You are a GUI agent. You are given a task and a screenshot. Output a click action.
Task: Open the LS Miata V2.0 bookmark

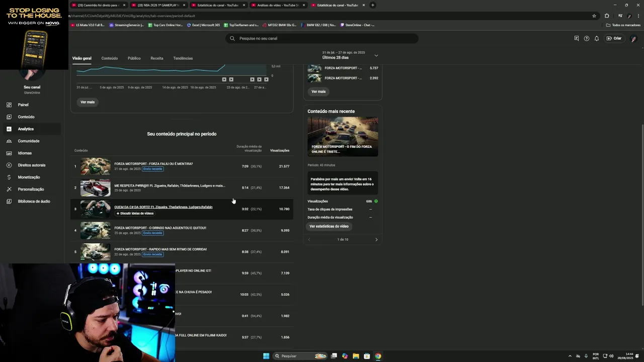88,25
